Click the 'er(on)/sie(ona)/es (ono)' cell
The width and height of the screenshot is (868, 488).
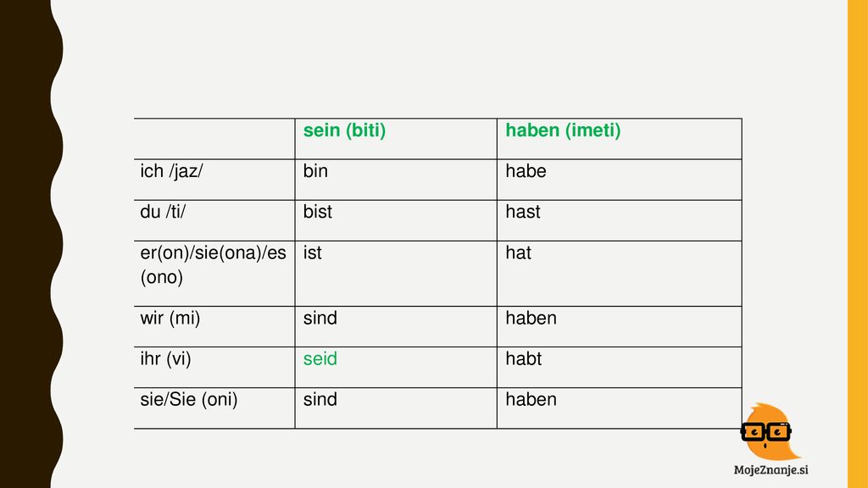click(x=214, y=274)
